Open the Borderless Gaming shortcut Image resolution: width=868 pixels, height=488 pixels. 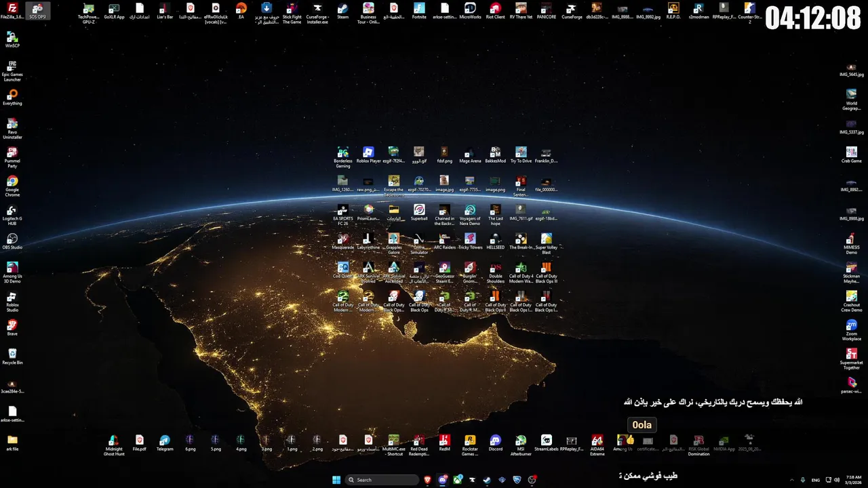tap(343, 157)
